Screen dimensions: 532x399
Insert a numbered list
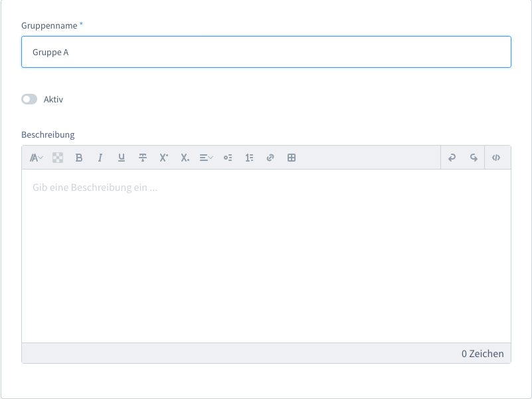(x=249, y=158)
